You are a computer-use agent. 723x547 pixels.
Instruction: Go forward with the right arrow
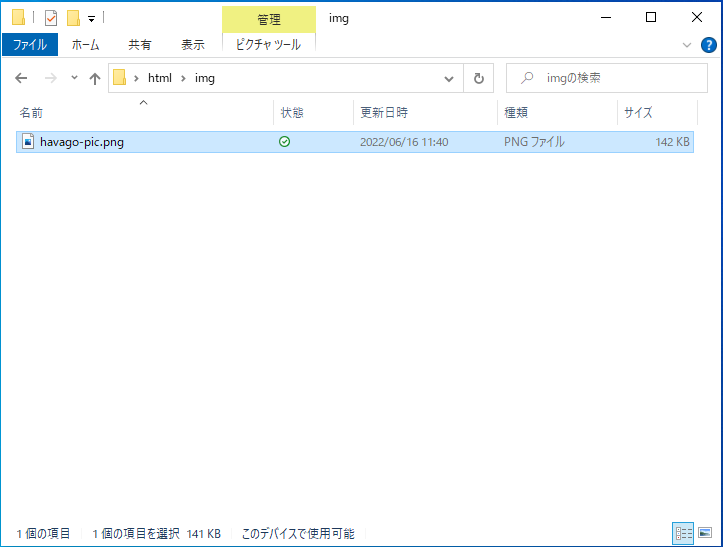pos(51,78)
